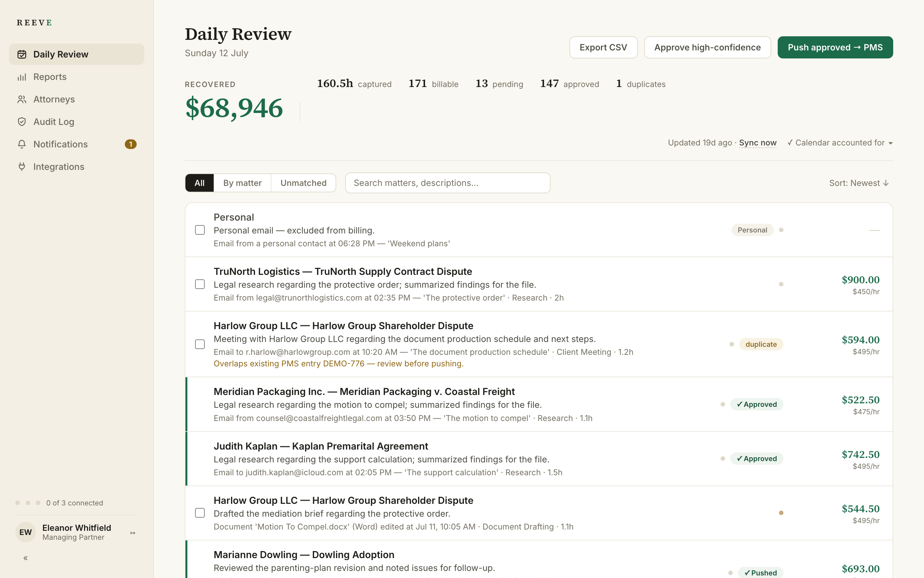The image size is (924, 578).
Task: Click the EW avatar circle
Action: pyautogui.click(x=26, y=532)
